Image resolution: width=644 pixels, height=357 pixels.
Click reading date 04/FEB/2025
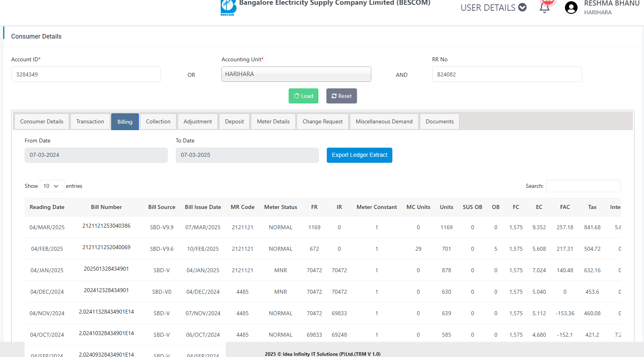pyautogui.click(x=47, y=249)
